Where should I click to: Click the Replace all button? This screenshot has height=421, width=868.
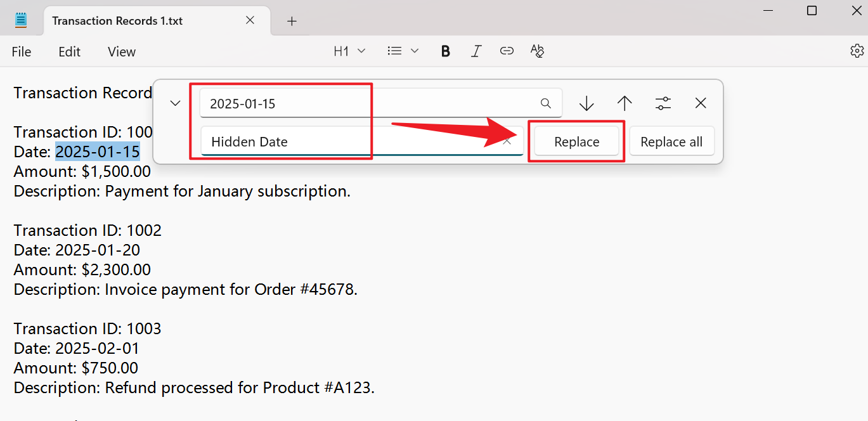click(671, 141)
